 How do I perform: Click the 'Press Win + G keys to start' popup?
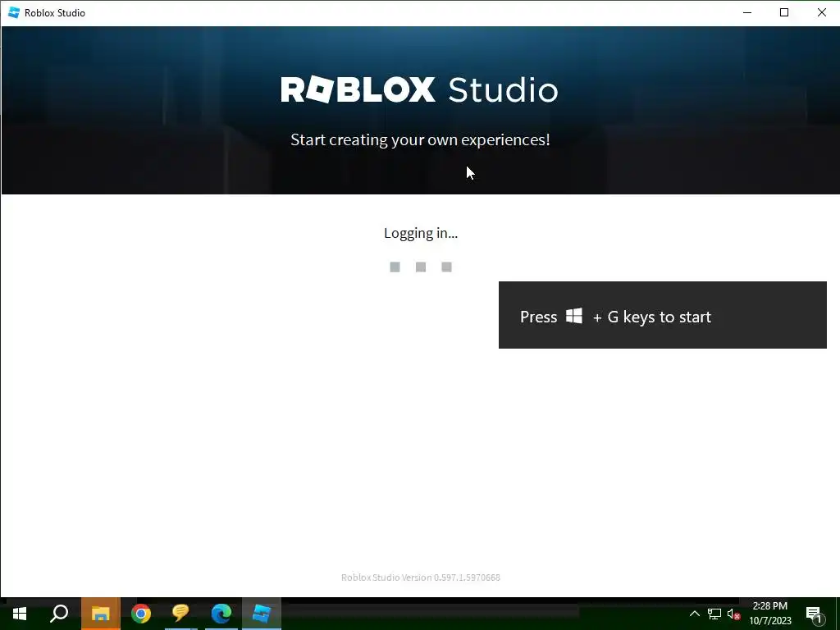(x=663, y=315)
